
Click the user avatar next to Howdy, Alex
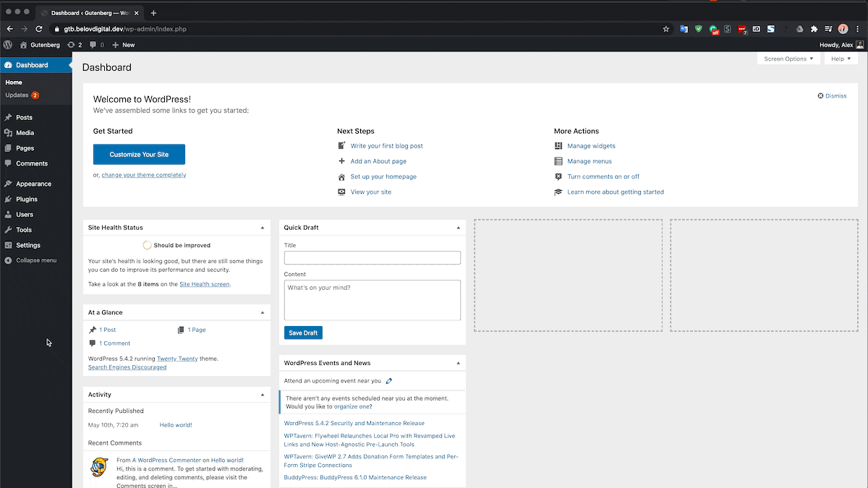coord(859,45)
